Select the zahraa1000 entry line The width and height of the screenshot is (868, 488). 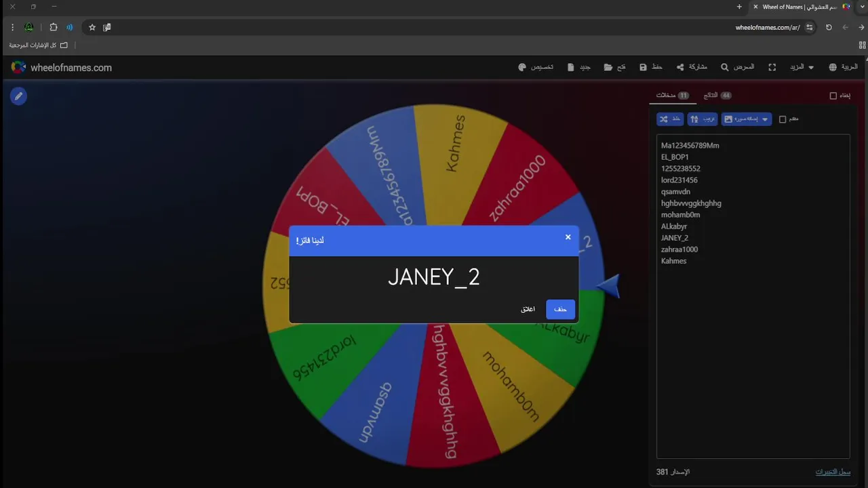pyautogui.click(x=679, y=249)
